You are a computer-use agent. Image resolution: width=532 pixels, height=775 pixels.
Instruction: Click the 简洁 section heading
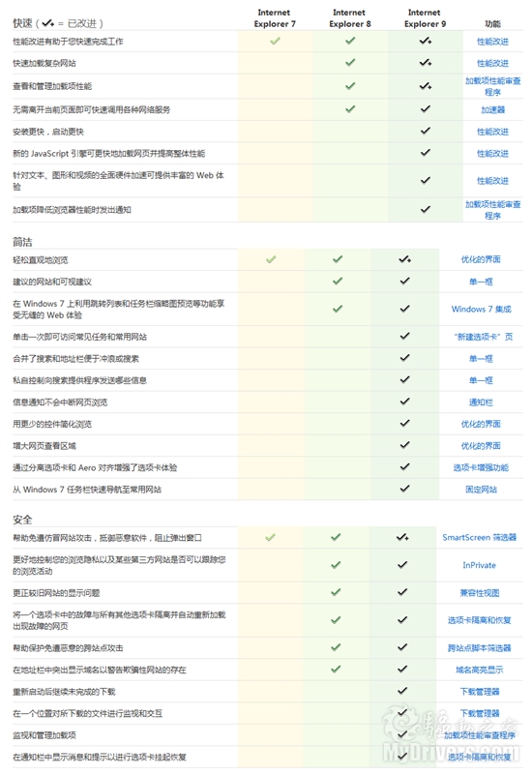(22, 242)
